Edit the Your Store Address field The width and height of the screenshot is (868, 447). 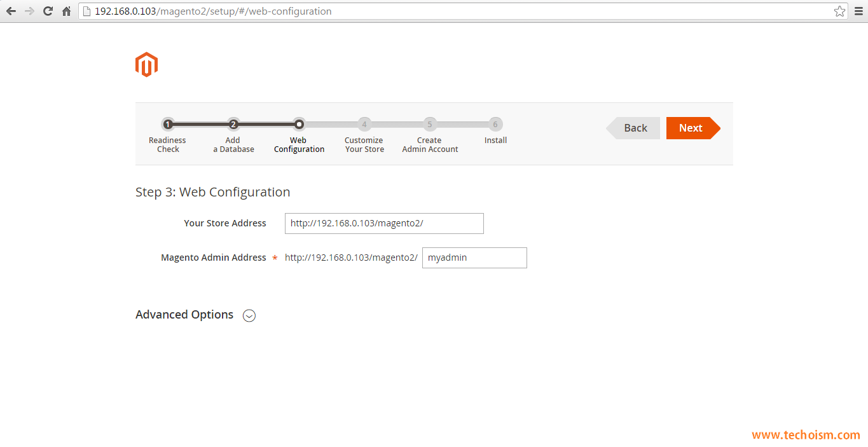[x=384, y=223]
